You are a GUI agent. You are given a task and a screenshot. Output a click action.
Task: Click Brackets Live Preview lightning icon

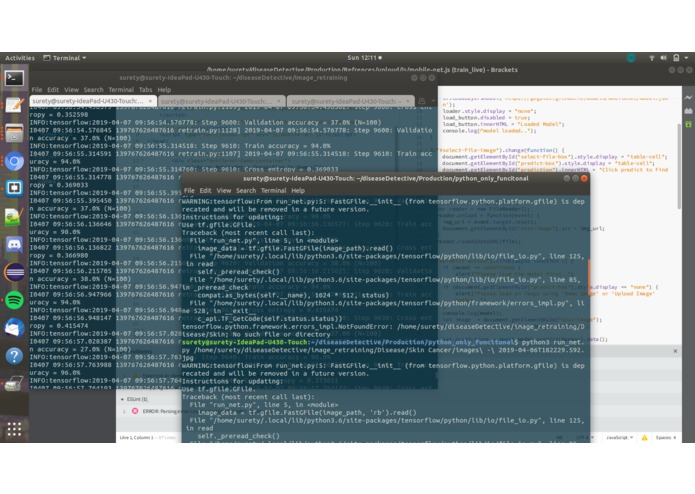click(688, 97)
